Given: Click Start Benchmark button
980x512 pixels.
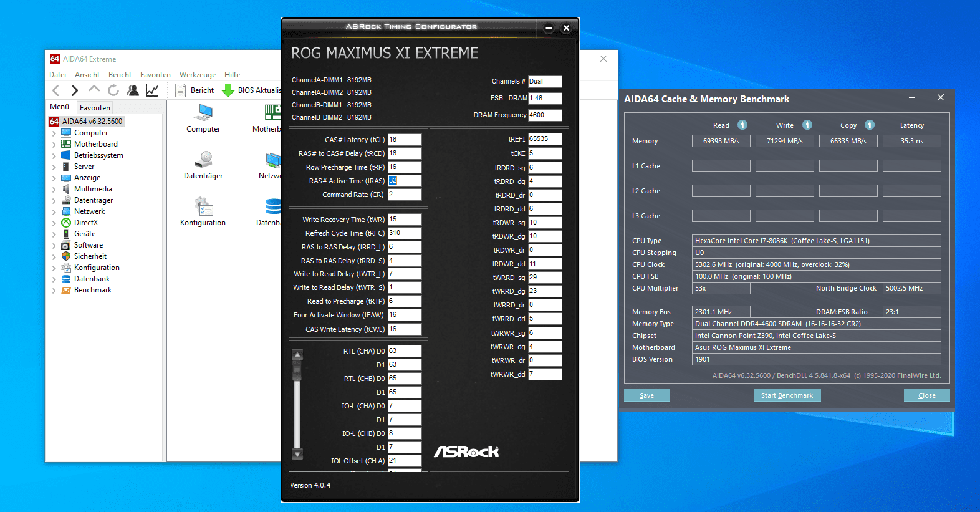Looking at the screenshot, I should pos(787,395).
